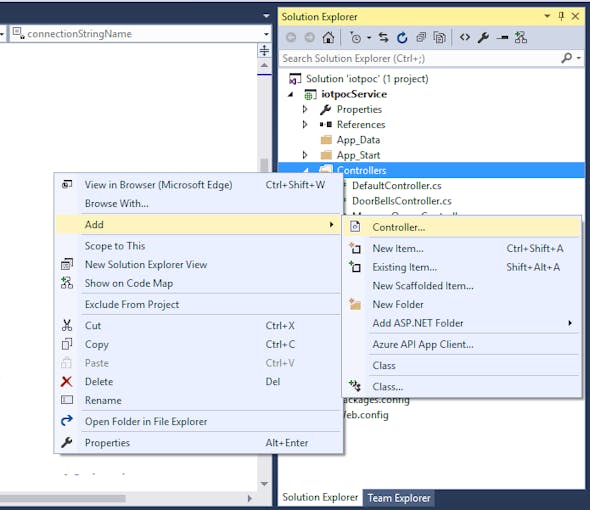
Task: Click the red X Delete icon
Action: pos(67,382)
